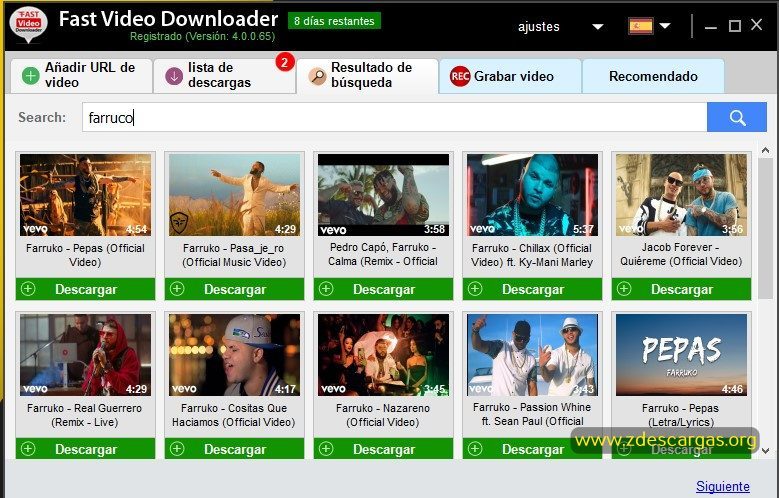Click the results scrollbar down arrow

coord(765,451)
